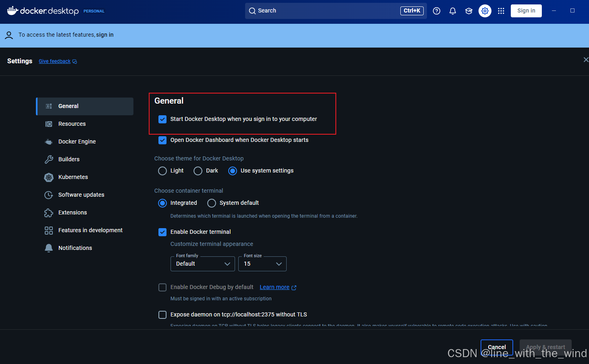The width and height of the screenshot is (589, 364).
Task: Check Expose daemon on tcp://localhost:2375 without TLS
Action: coord(162,315)
